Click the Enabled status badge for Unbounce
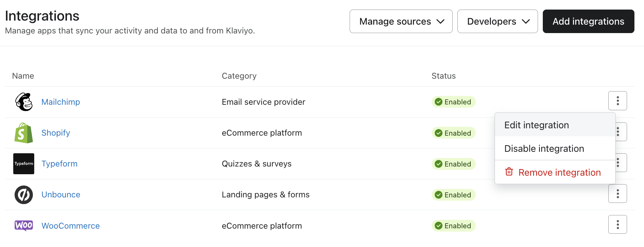This screenshot has width=644, height=247. coord(453,195)
